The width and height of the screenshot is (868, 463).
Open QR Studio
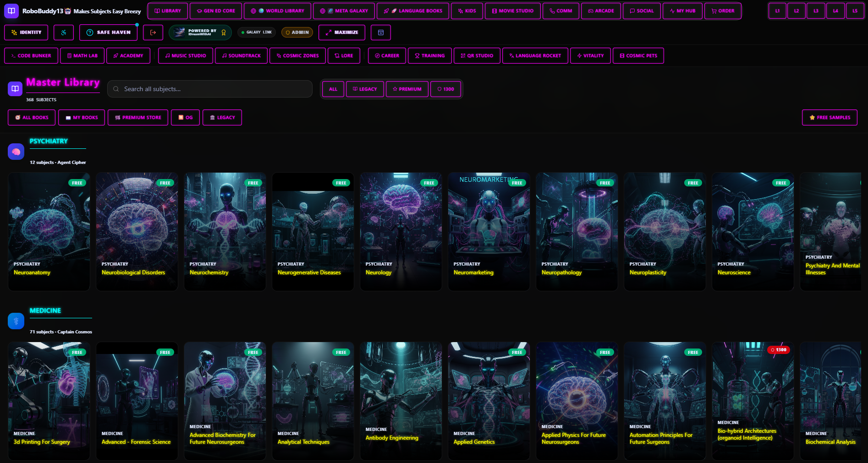[x=477, y=56]
